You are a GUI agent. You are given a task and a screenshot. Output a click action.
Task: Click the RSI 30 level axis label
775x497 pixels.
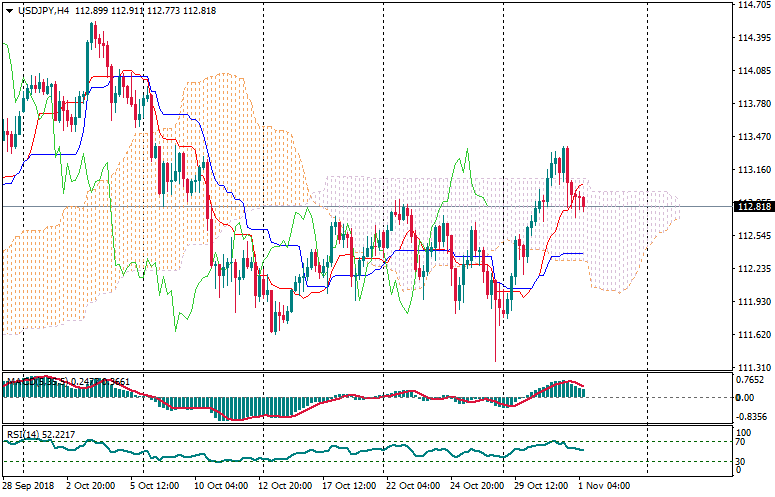click(x=741, y=461)
